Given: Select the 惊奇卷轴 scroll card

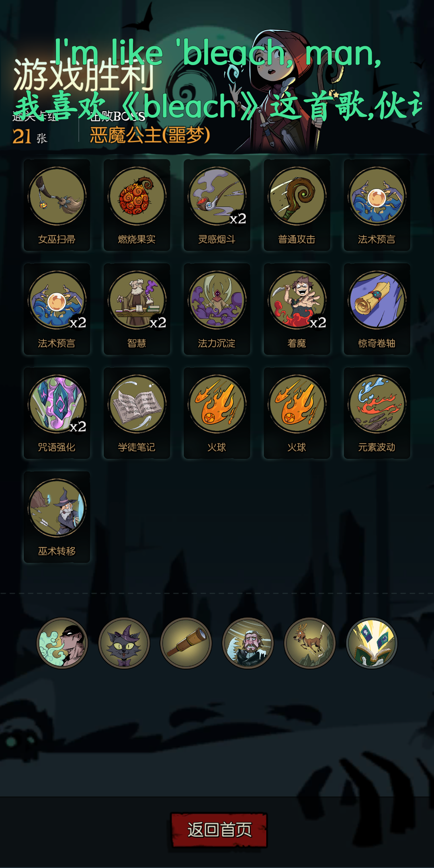Looking at the screenshot, I should (377, 309).
